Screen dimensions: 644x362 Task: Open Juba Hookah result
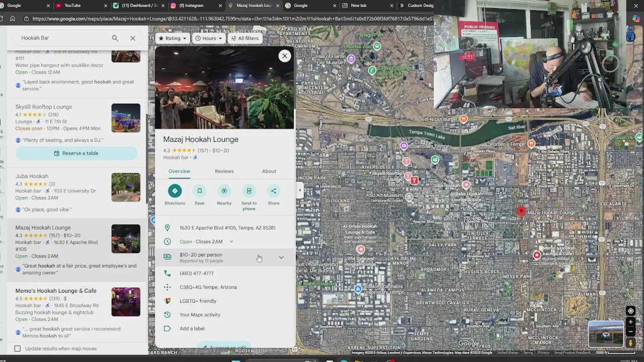[32, 176]
